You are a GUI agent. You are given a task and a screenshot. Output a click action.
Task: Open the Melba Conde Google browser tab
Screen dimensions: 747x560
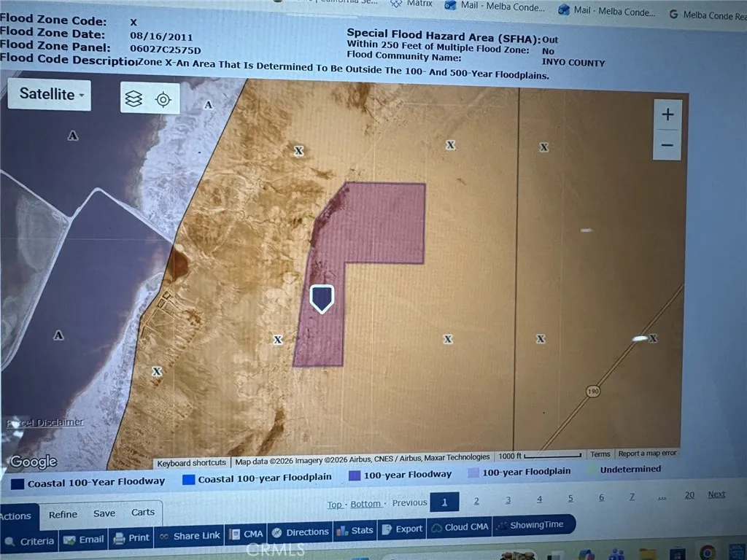[x=708, y=15]
